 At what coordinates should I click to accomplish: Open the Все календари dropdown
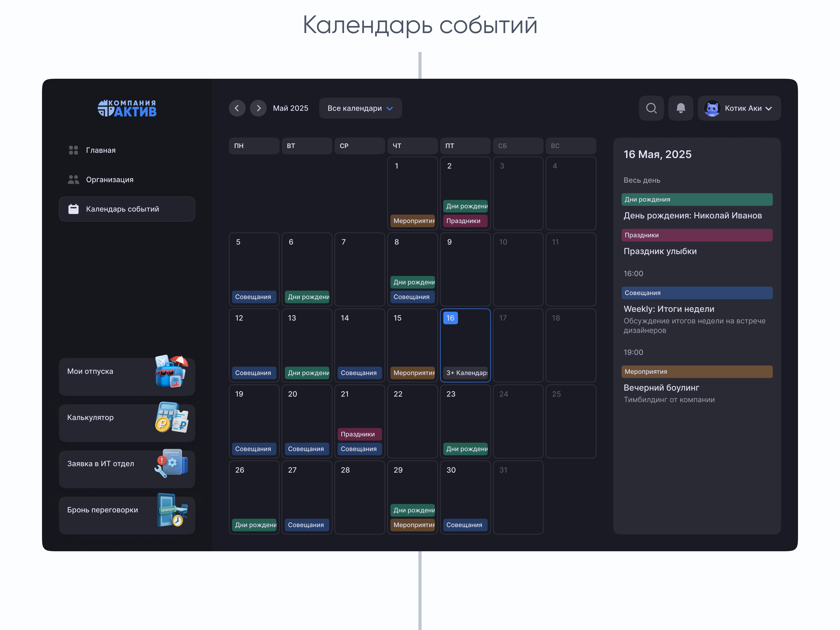tap(360, 108)
